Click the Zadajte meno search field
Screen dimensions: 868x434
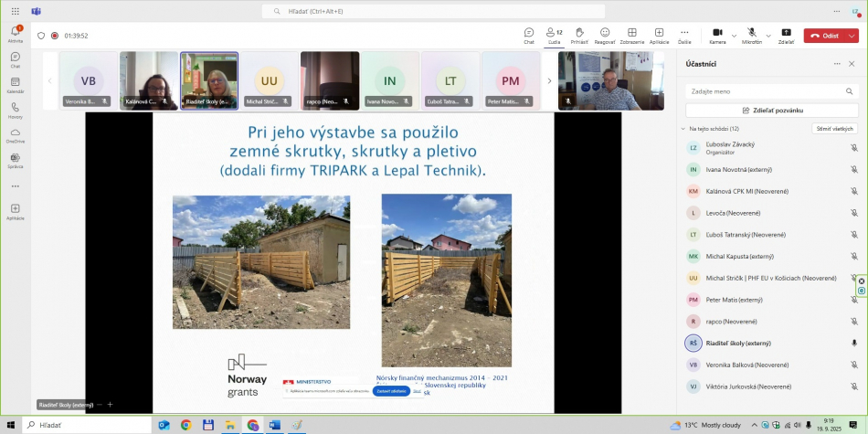(x=772, y=91)
